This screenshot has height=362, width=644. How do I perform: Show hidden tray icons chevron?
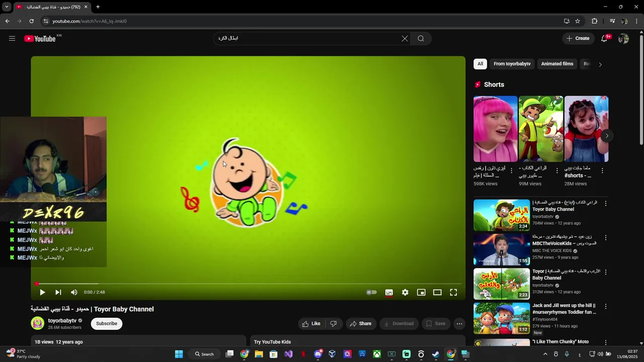(x=545, y=354)
